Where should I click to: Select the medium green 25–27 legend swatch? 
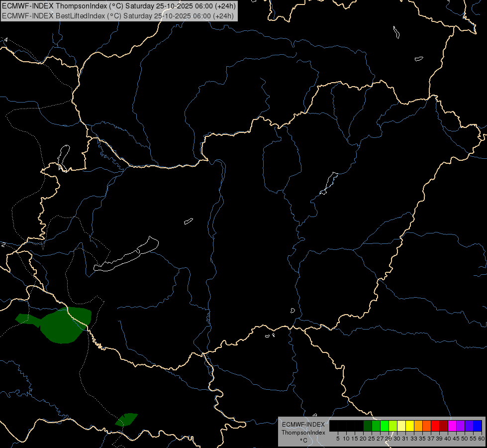coord(376,426)
